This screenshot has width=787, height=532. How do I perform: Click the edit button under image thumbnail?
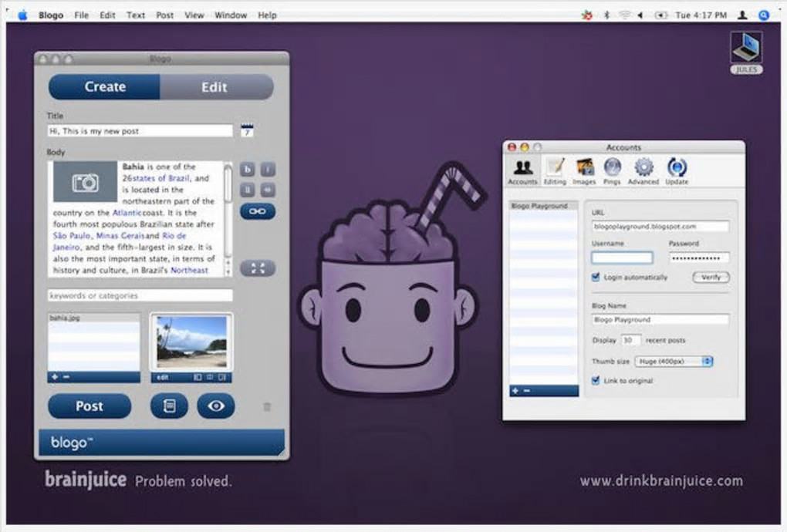[163, 377]
